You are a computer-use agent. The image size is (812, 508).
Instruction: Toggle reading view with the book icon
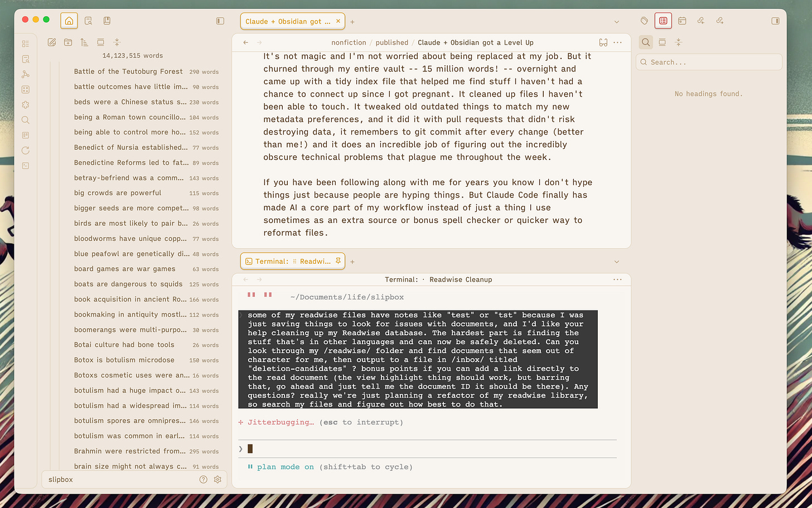(x=603, y=42)
